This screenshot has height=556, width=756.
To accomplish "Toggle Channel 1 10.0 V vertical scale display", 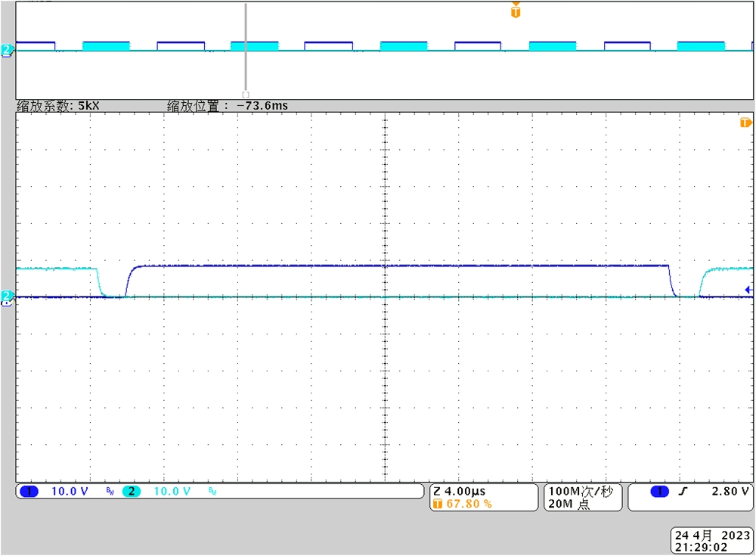I will pyautogui.click(x=69, y=491).
